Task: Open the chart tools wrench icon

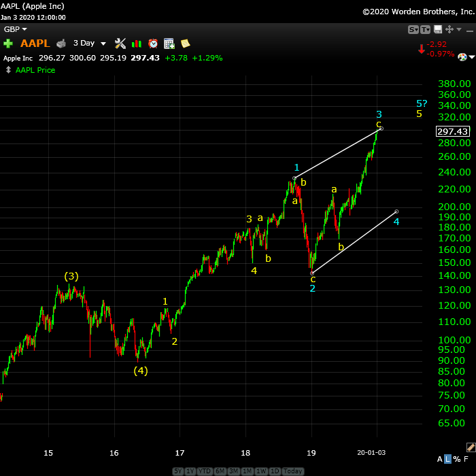Action: (120, 44)
